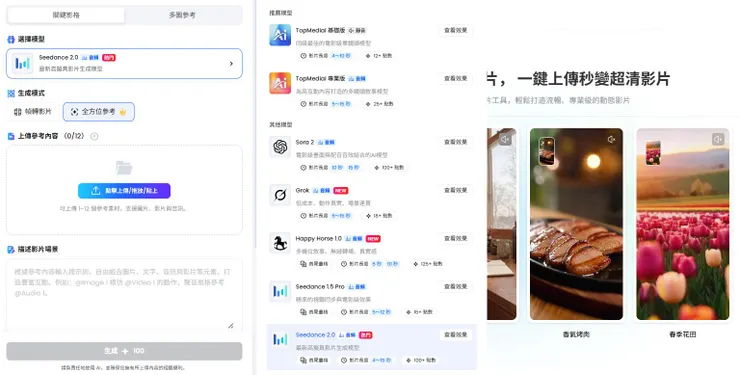Click the red hot badge in Seedance 2.0 list row
Image resolution: width=740 pixels, height=375 pixels.
pyautogui.click(x=366, y=335)
